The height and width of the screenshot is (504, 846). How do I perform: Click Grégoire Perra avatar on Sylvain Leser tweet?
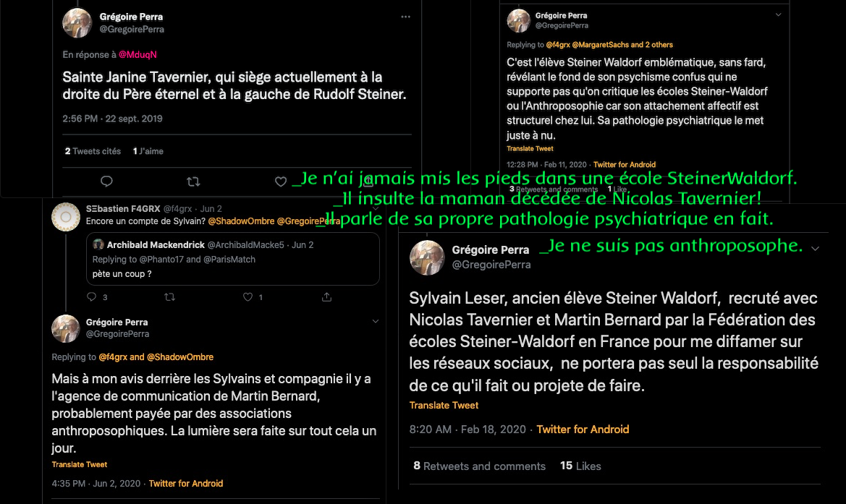tap(427, 257)
